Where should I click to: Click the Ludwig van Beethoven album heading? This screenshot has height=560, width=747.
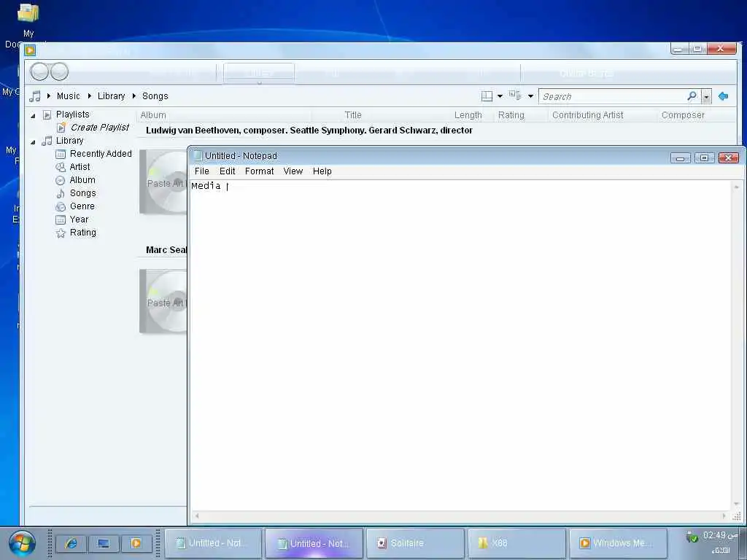pos(309,131)
